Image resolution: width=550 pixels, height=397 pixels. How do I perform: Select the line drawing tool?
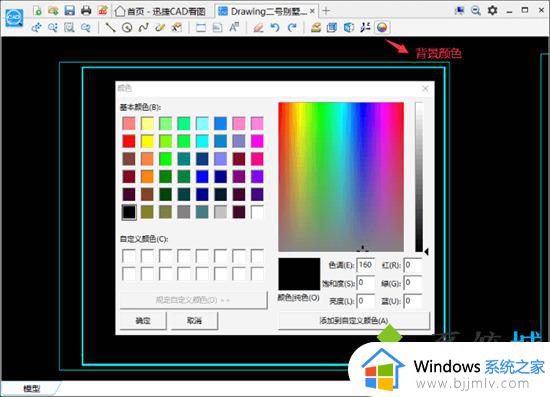(x=110, y=27)
